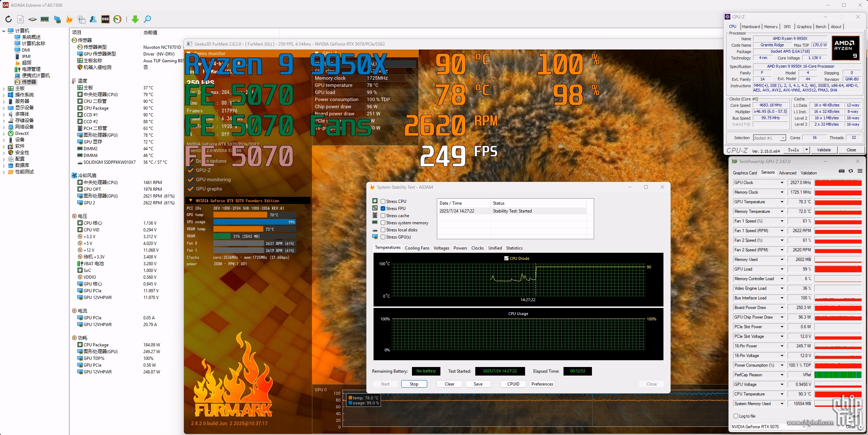This screenshot has width=868, height=435.
Task: Open Preferences in Stability Test
Action: click(542, 384)
